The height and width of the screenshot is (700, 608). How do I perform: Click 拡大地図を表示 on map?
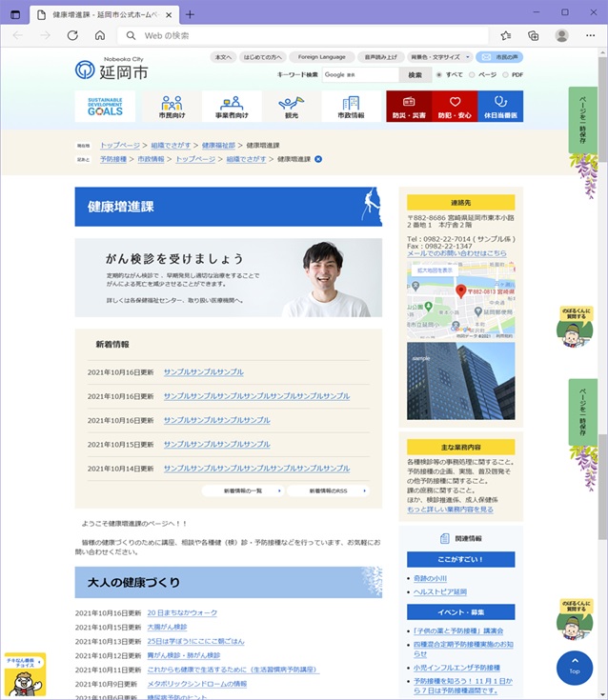(x=435, y=270)
